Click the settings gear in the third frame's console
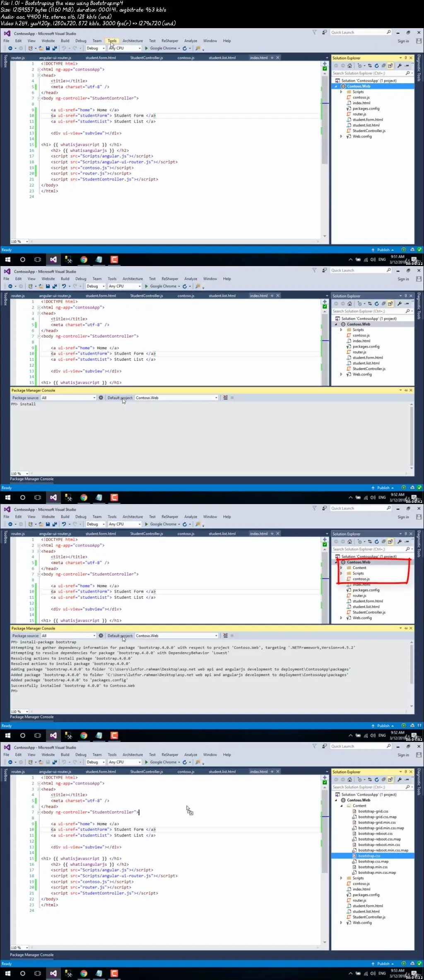The image size is (424, 980). click(101, 636)
